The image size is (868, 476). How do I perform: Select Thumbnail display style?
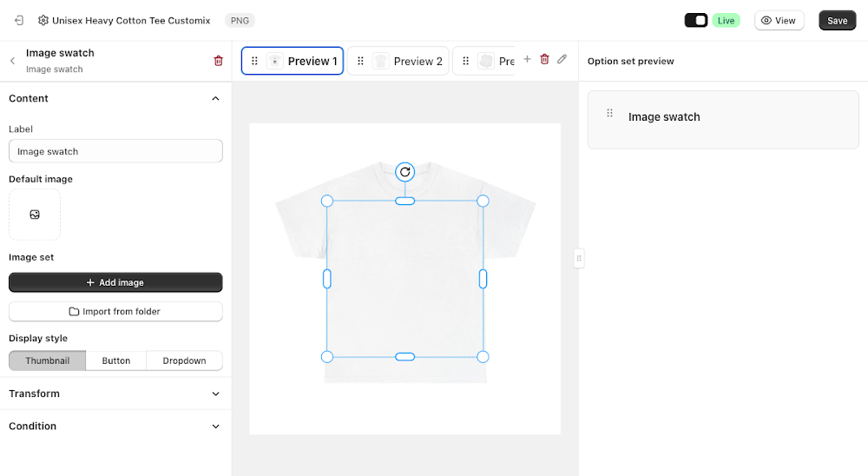[x=48, y=360]
